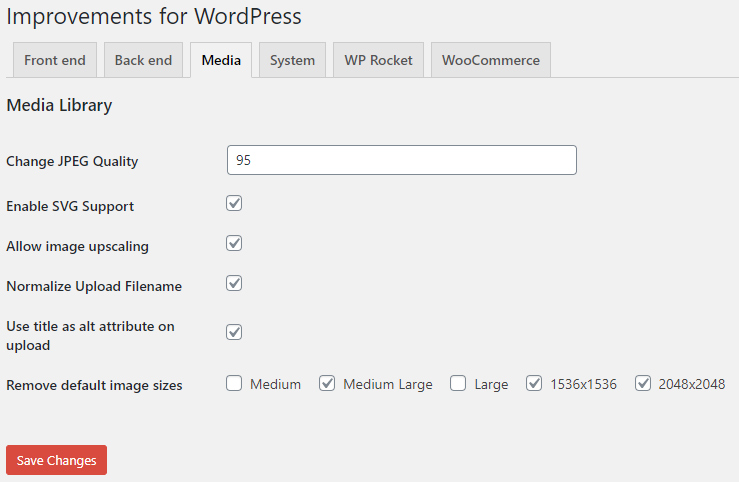Open the Back end tab
Viewport: 739px width, 482px height.
point(143,60)
